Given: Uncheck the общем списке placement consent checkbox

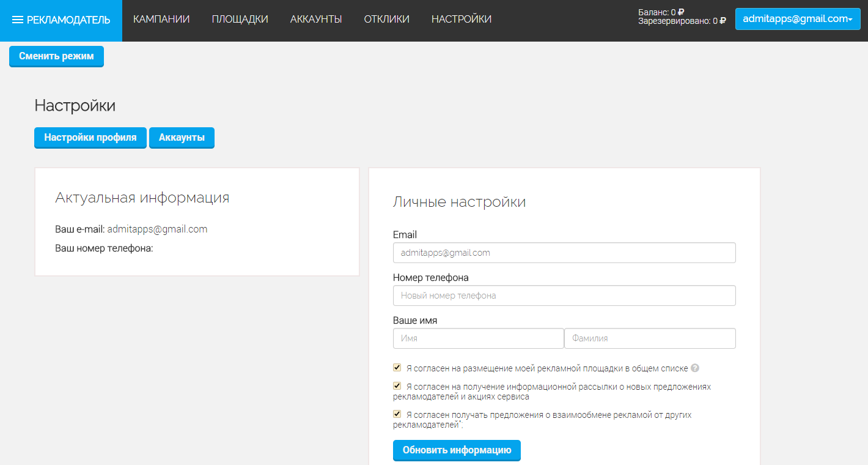Looking at the screenshot, I should [x=397, y=368].
